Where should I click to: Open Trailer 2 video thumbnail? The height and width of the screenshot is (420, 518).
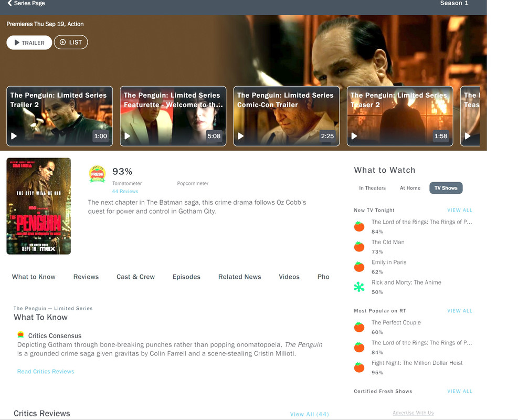tap(59, 116)
